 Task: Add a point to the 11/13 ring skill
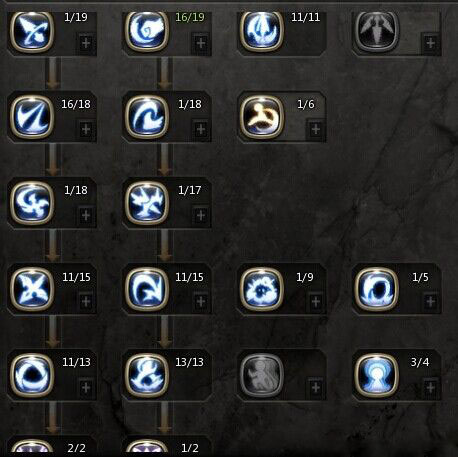pyautogui.click(x=86, y=387)
